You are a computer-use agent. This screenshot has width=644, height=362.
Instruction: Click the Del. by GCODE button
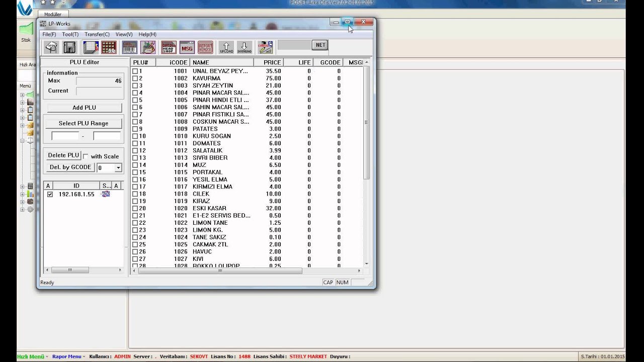(70, 167)
